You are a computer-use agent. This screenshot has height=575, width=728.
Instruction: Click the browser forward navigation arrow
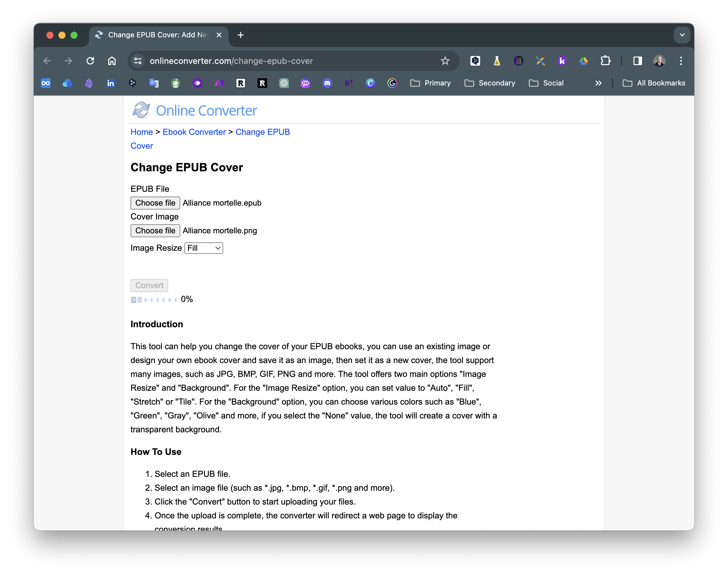pos(68,60)
